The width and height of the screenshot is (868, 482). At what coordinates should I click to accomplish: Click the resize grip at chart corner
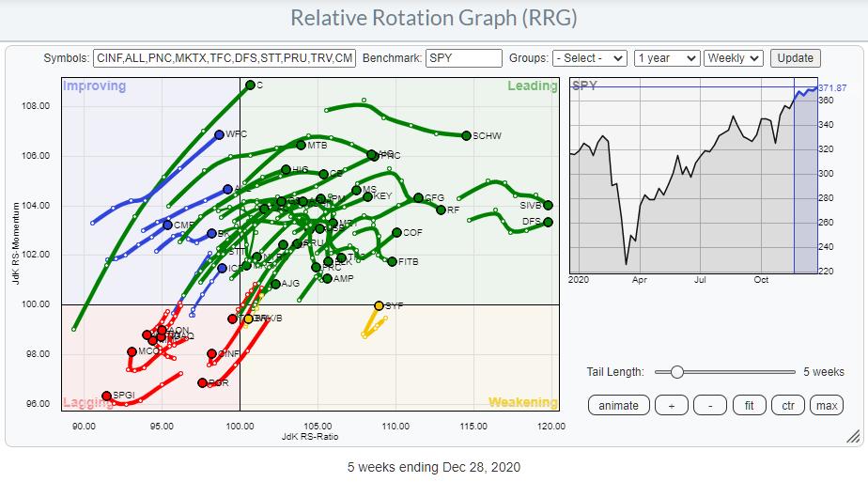coord(852,436)
